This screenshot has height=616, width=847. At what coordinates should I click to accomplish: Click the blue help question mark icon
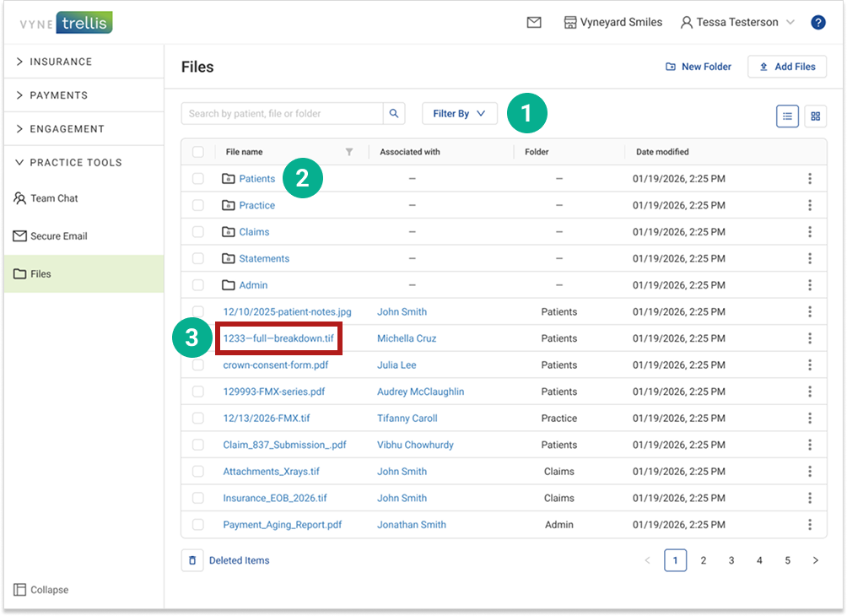click(x=817, y=23)
